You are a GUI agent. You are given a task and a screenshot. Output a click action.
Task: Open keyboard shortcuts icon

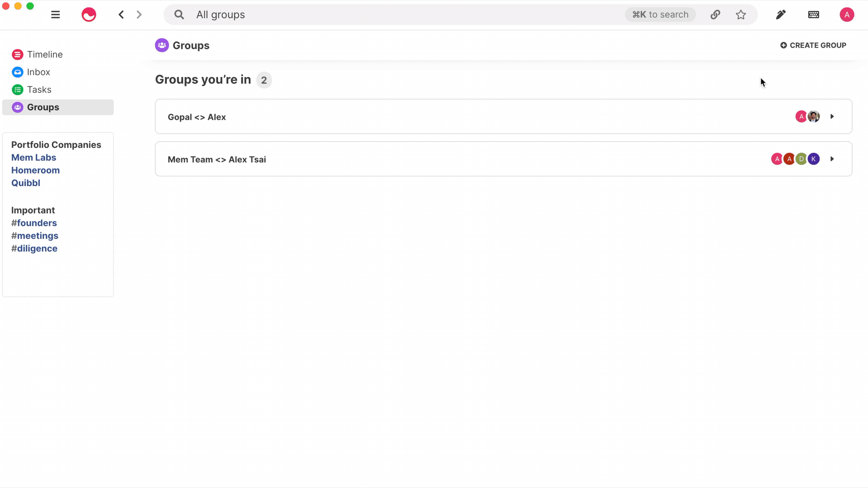pos(814,15)
